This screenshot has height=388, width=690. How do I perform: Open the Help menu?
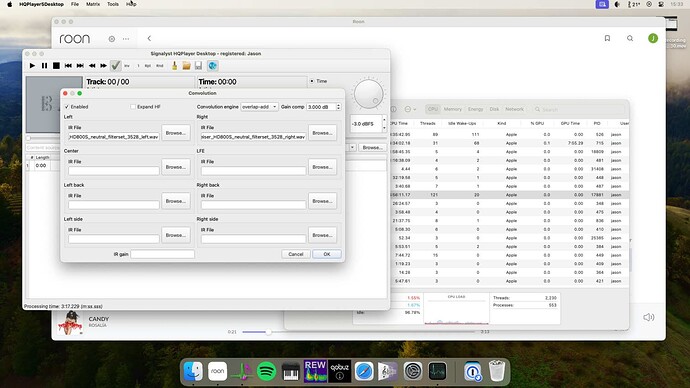131,4
